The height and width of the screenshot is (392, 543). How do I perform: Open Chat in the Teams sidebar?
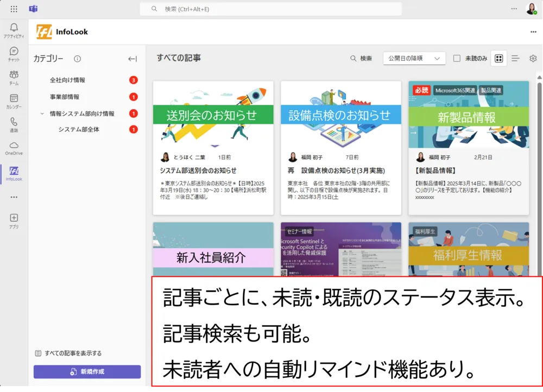(x=14, y=53)
